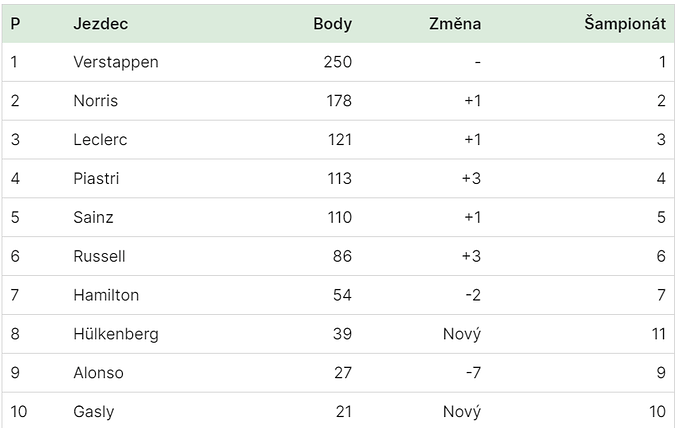Click the Šampionát column header
Image resolution: width=690 pixels, height=428 pixels.
point(625,24)
